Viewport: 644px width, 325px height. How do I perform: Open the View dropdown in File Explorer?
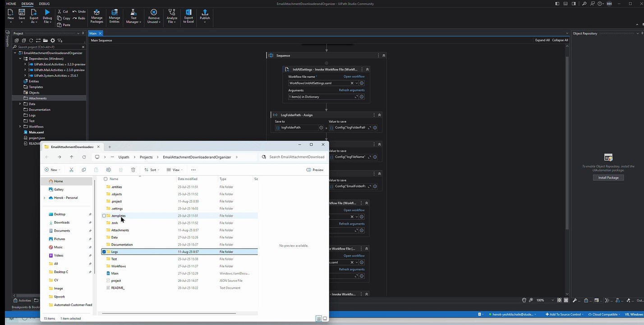tap(175, 170)
